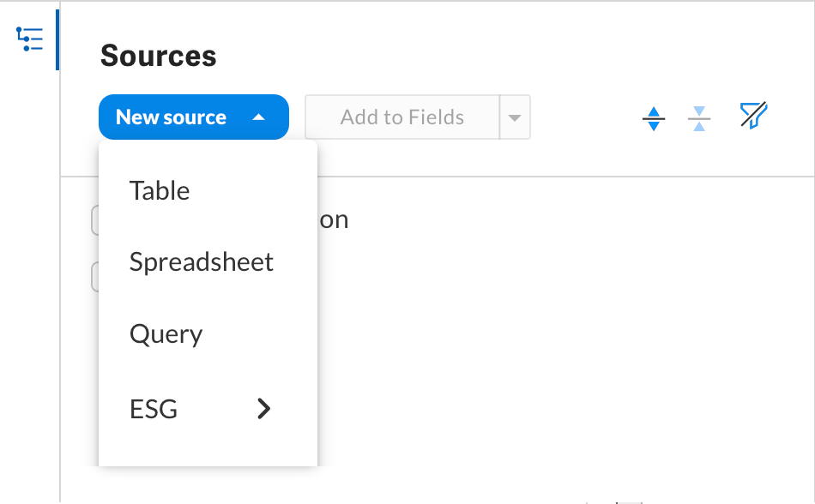This screenshot has height=504, width=815.
Task: Tick the first partially hidden source checkbox
Action: tap(95, 220)
